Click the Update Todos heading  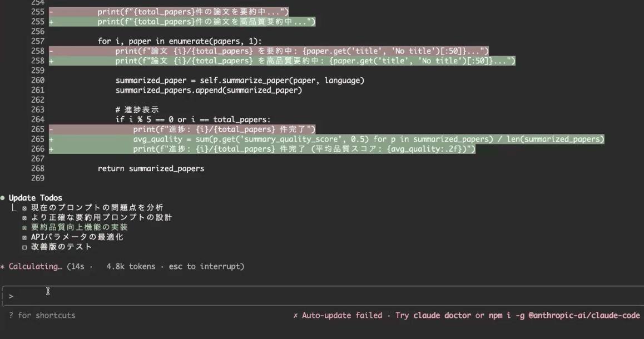point(36,198)
